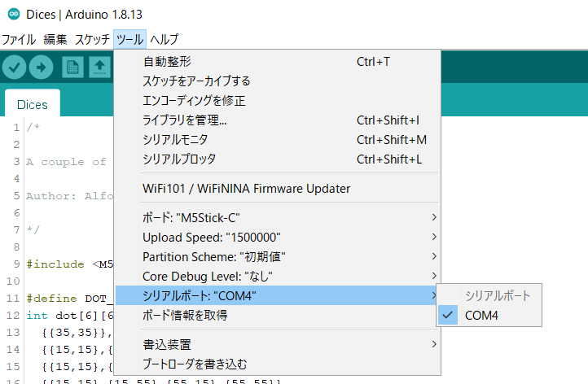This screenshot has height=384, width=588.
Task: Open ライブラリを管理...
Action: click(278, 120)
